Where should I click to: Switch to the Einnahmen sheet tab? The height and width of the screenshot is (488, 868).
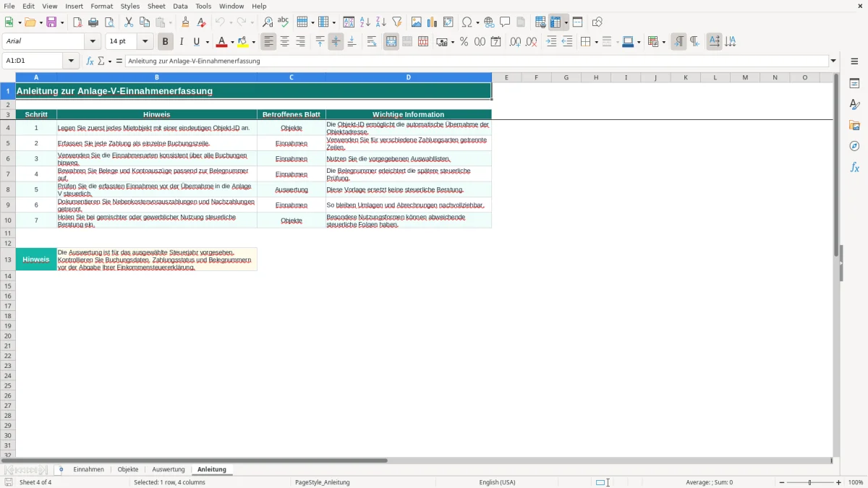[88, 470]
